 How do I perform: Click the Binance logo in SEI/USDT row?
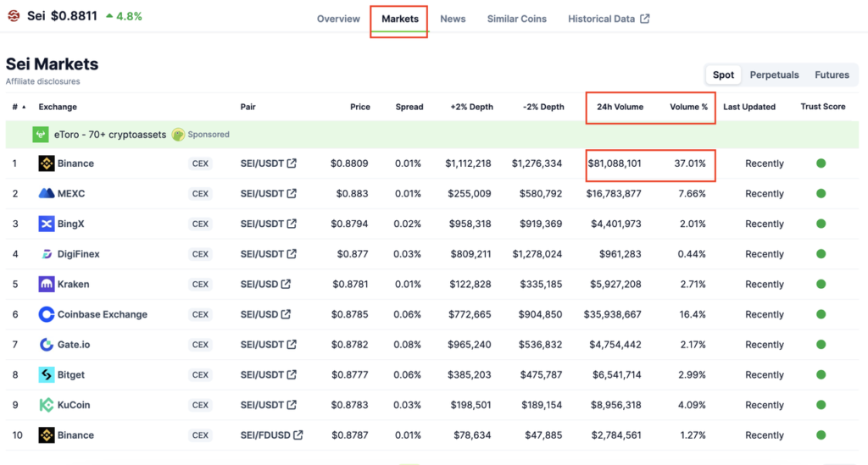pos(47,163)
